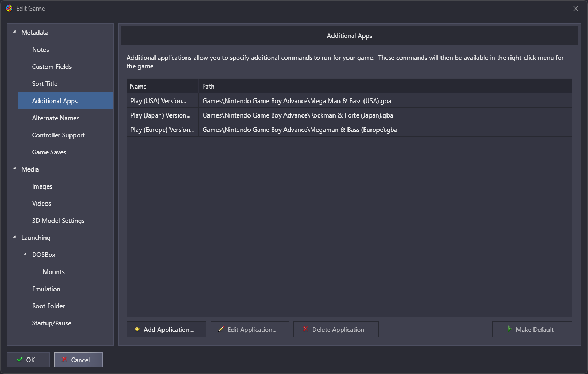
Task: Collapse the DOSBox tree node
Action: pos(25,254)
